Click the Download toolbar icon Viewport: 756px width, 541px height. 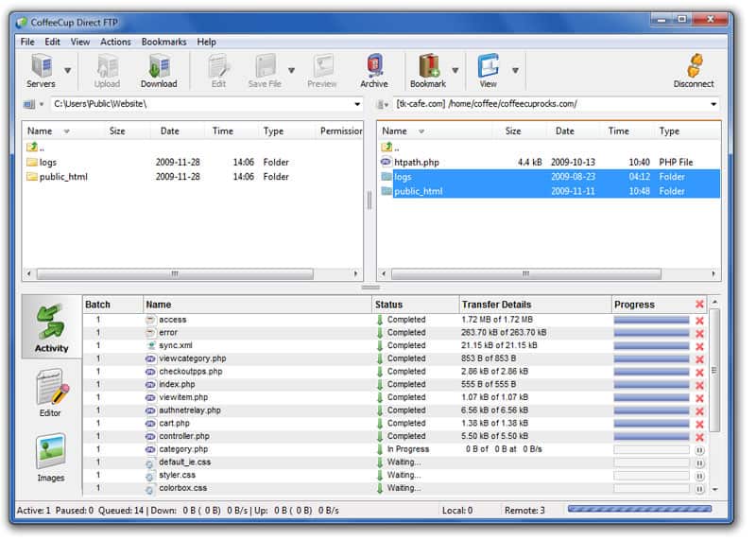(x=159, y=69)
